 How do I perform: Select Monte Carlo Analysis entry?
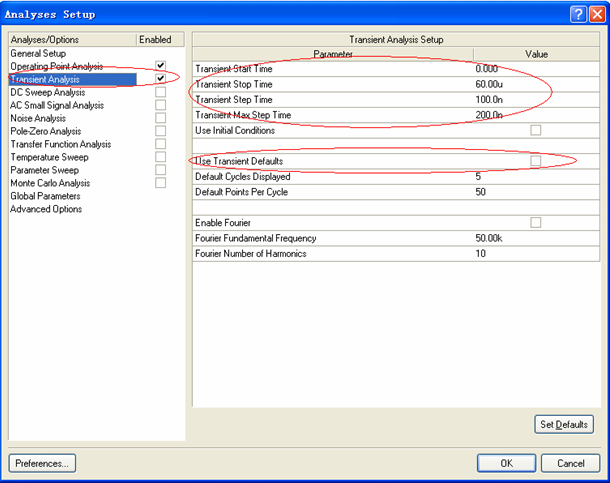click(50, 183)
